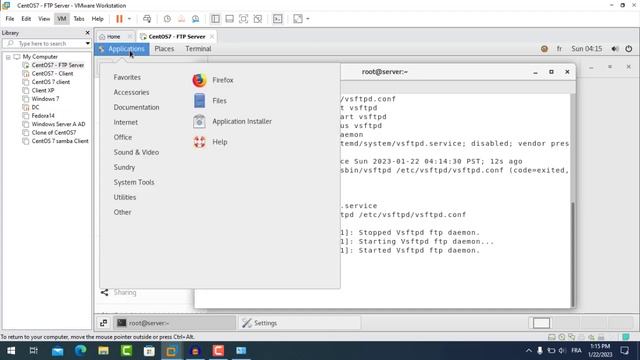Click the VMware pause button in toolbar
This screenshot has height=360, width=640.
119,19
